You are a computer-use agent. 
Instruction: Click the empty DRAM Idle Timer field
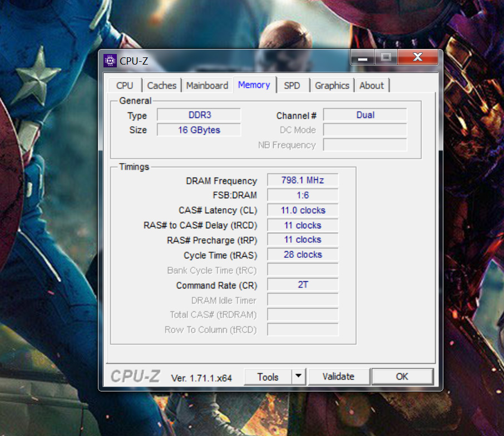[303, 299]
